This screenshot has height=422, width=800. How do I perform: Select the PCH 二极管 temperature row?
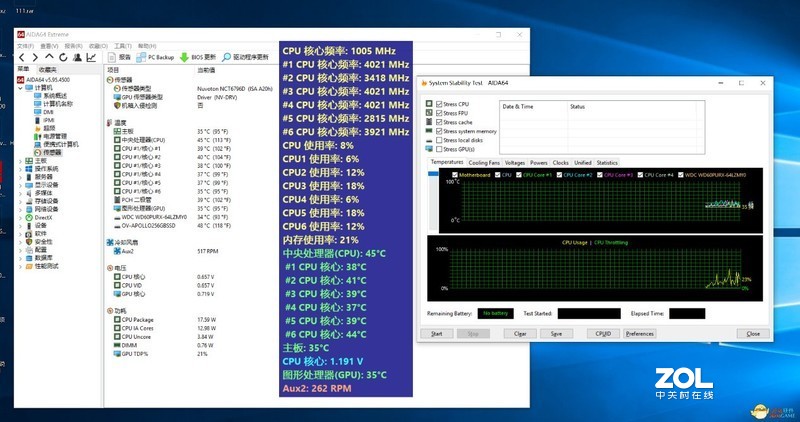pyautogui.click(x=133, y=200)
